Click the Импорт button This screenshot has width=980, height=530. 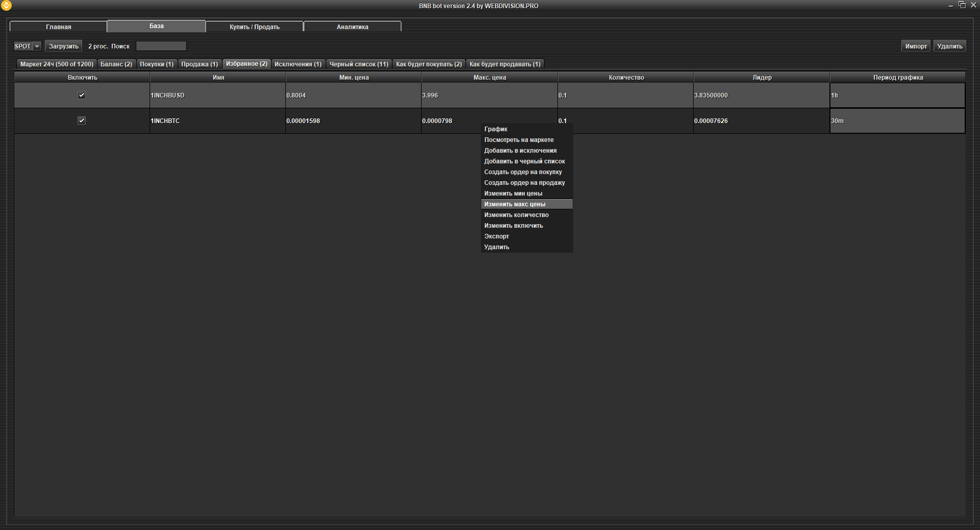coord(916,46)
